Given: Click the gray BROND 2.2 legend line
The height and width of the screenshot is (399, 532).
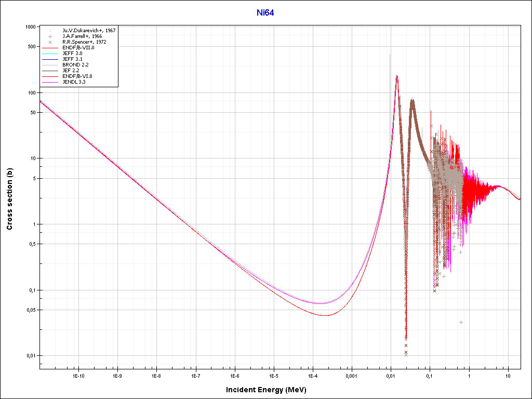Looking at the screenshot, I should coord(50,65).
